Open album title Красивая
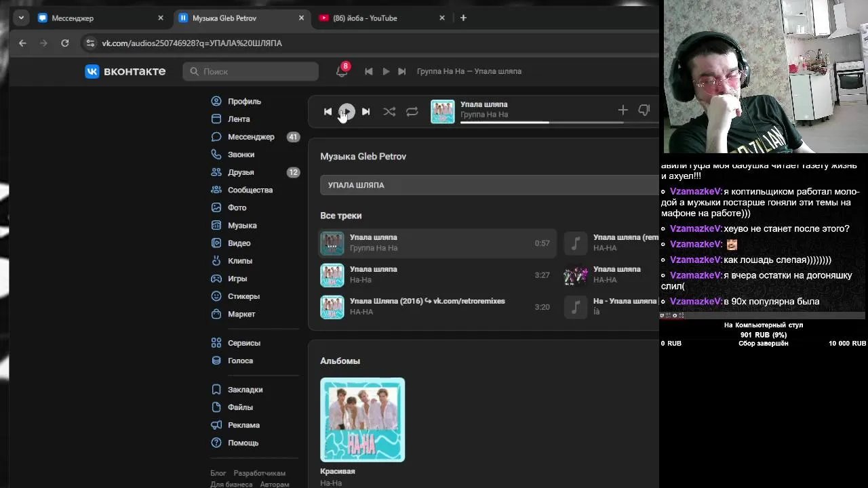Viewport: 868px width, 488px height. coord(338,471)
